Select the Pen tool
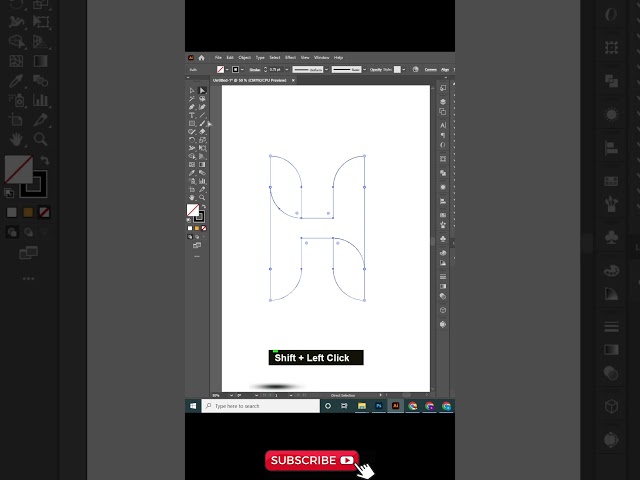This screenshot has width=640, height=480. pos(192,107)
